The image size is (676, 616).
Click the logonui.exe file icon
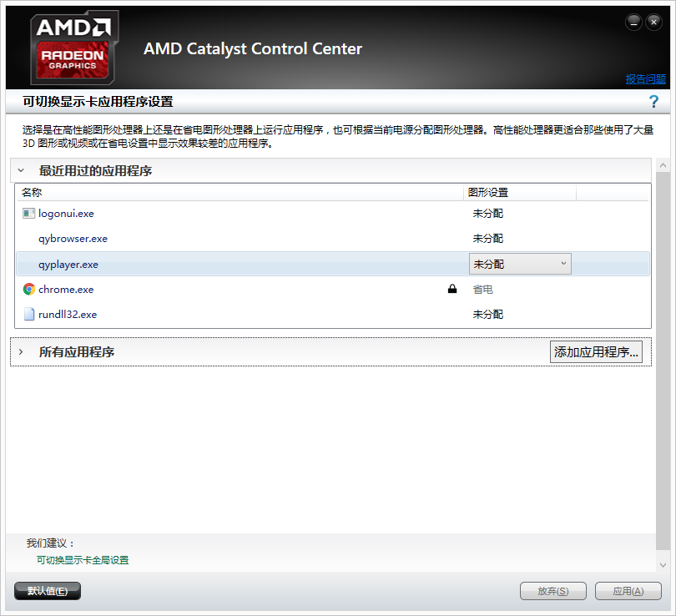(29, 214)
